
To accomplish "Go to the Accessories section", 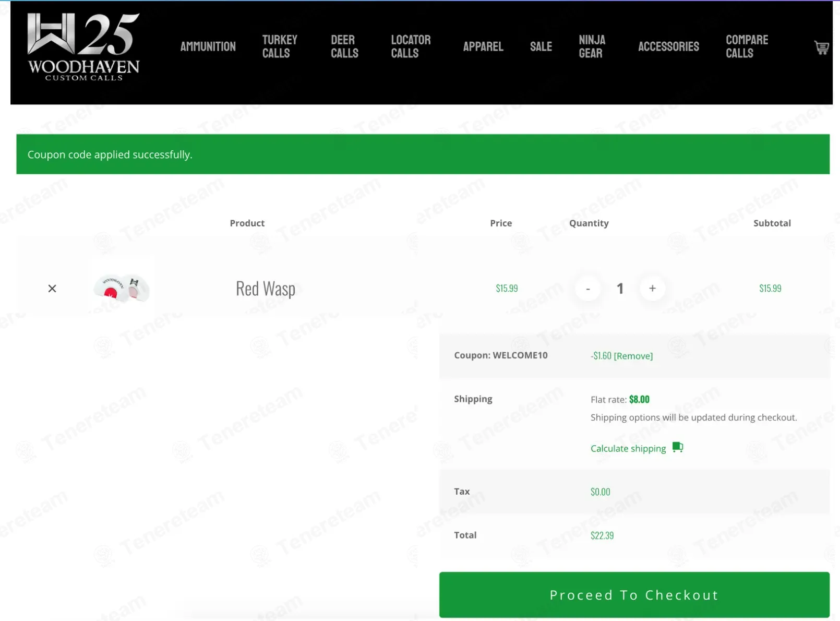I will tap(668, 46).
